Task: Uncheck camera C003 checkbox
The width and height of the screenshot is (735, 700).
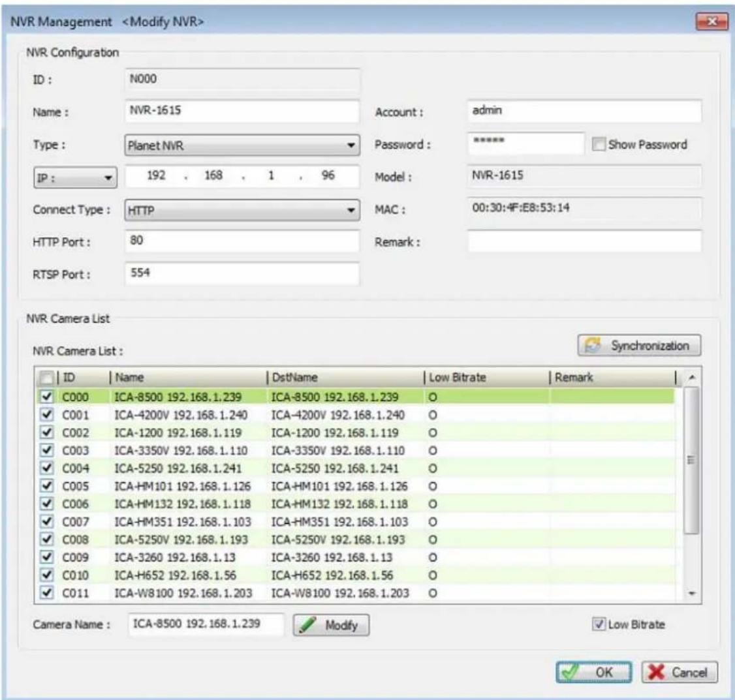Action: coord(46,450)
